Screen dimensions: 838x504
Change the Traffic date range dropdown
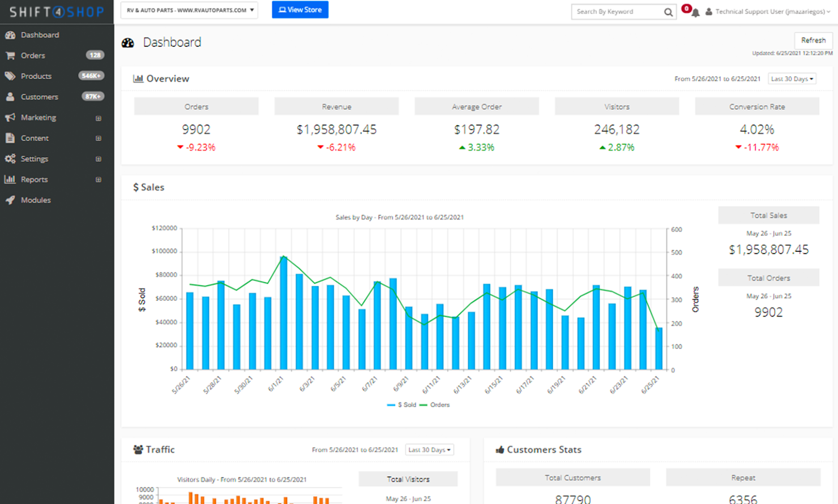point(429,449)
